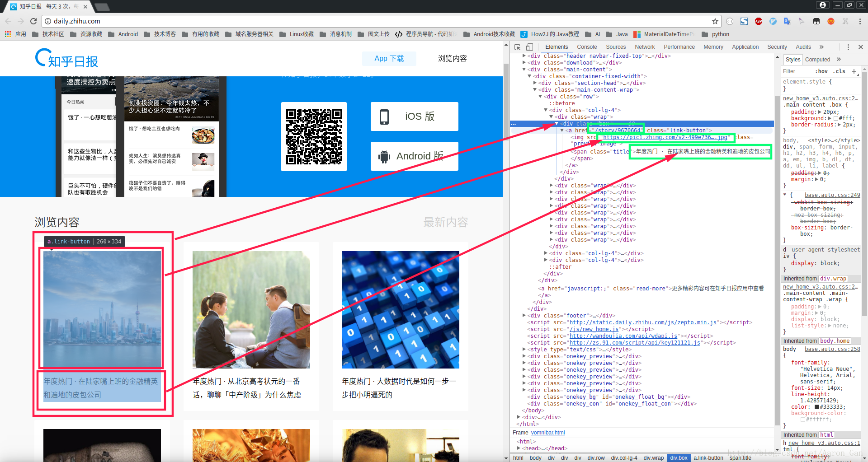
Task: Open the Linux收藏 bookmark folder
Action: (x=297, y=34)
